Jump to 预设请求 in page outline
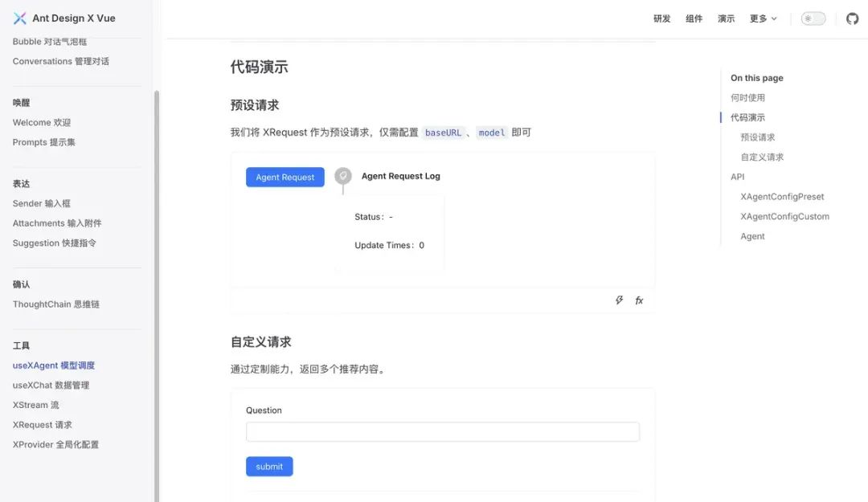This screenshot has width=868, height=502. [757, 137]
